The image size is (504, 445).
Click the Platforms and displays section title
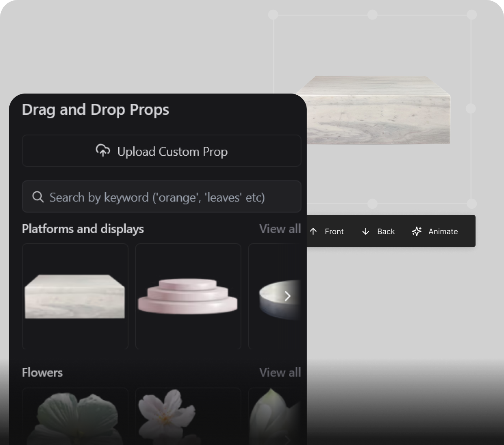pyautogui.click(x=83, y=229)
